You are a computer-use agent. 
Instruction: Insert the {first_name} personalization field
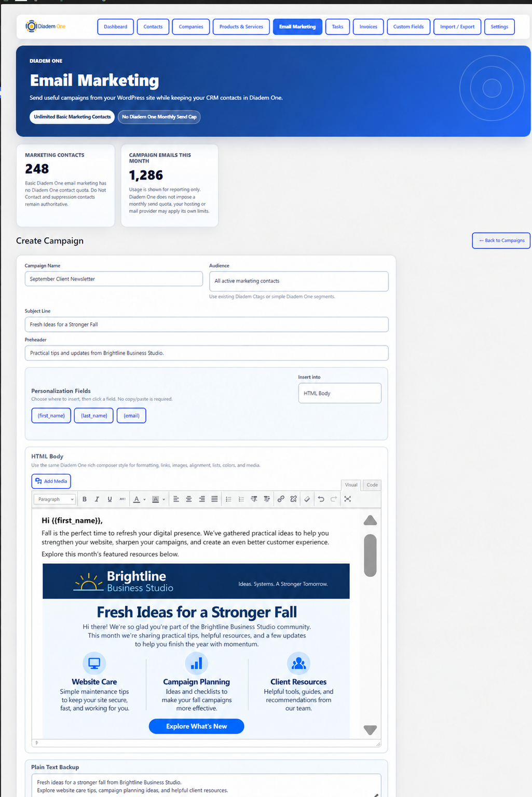pos(51,415)
